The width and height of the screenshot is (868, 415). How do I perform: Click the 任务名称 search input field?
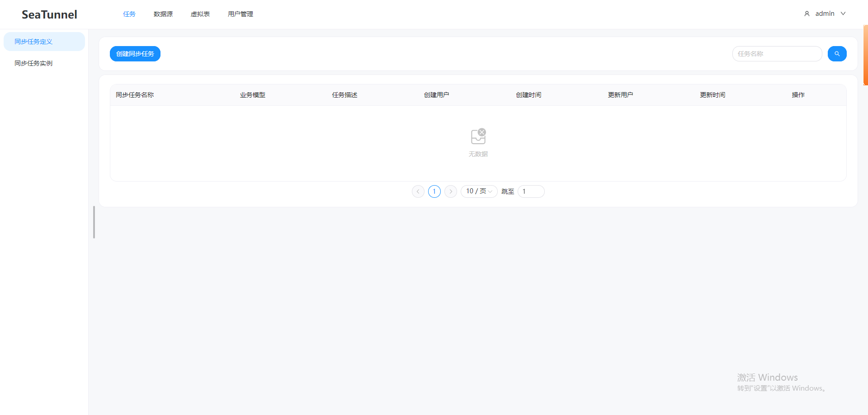pyautogui.click(x=777, y=54)
